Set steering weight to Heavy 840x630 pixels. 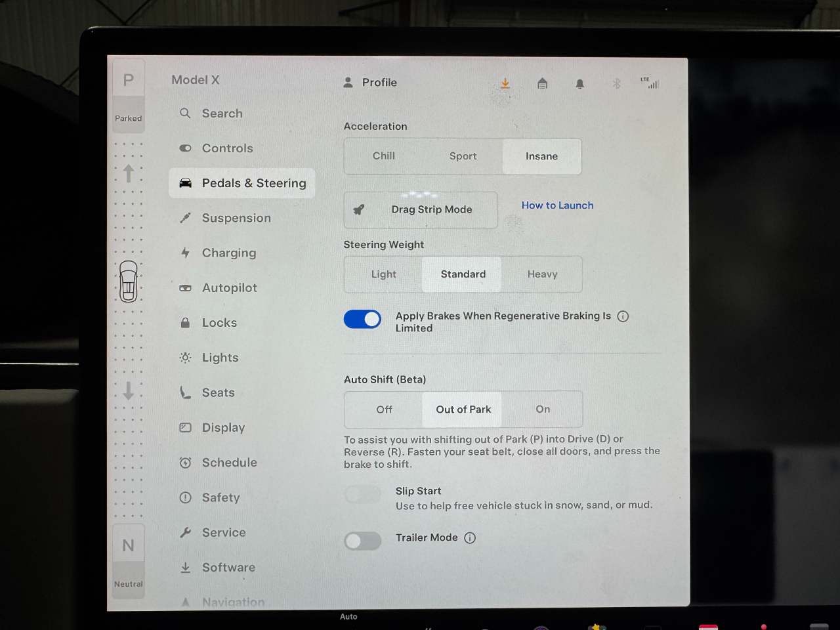click(542, 274)
